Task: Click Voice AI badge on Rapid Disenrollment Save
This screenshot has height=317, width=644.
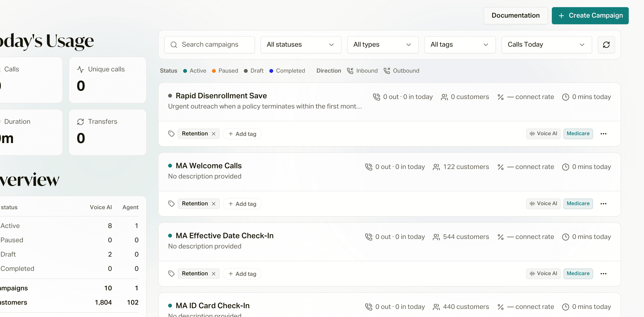Action: click(x=543, y=134)
